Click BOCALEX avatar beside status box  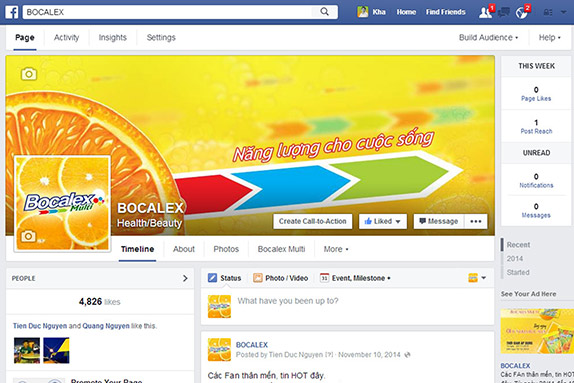(219, 306)
